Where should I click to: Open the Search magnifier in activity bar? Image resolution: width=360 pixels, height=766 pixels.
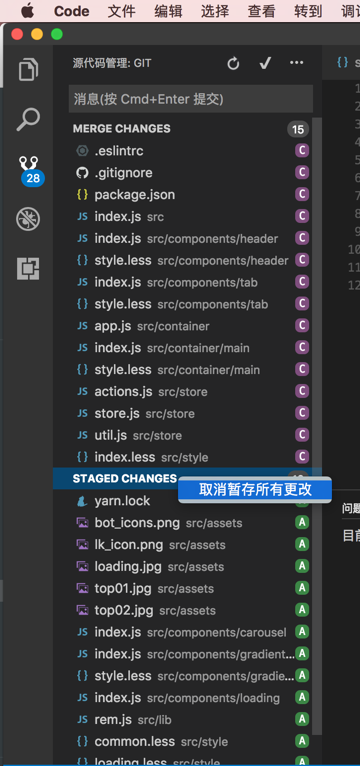tap(27, 119)
